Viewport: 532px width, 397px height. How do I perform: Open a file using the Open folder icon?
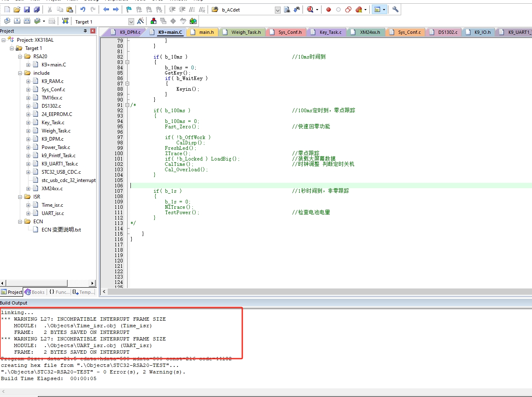pos(17,9)
